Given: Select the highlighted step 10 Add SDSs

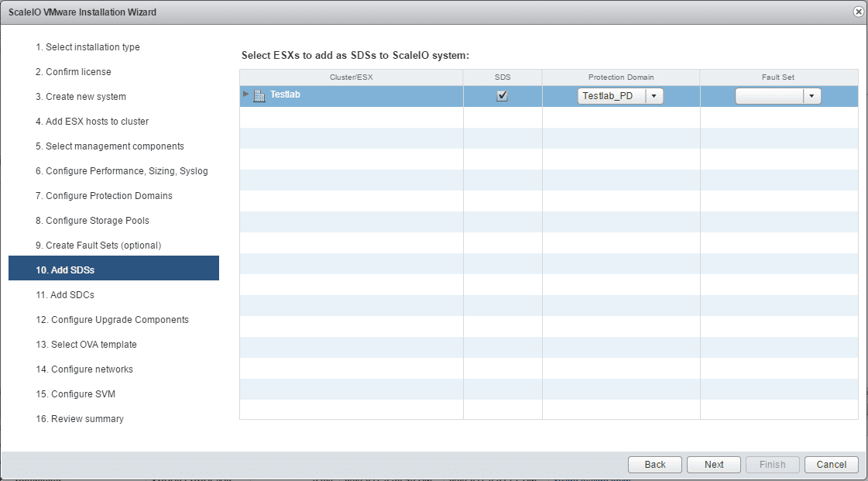Looking at the screenshot, I should click(x=114, y=268).
